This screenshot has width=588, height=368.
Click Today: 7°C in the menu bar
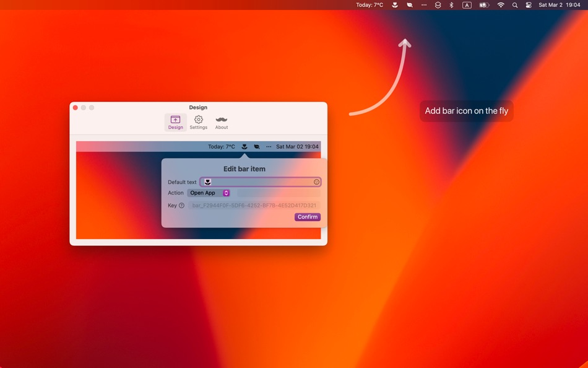click(370, 5)
